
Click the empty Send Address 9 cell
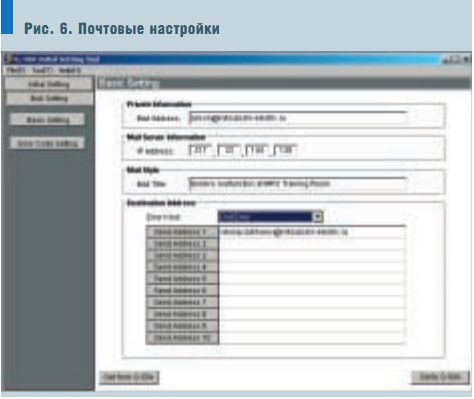tap(312, 326)
